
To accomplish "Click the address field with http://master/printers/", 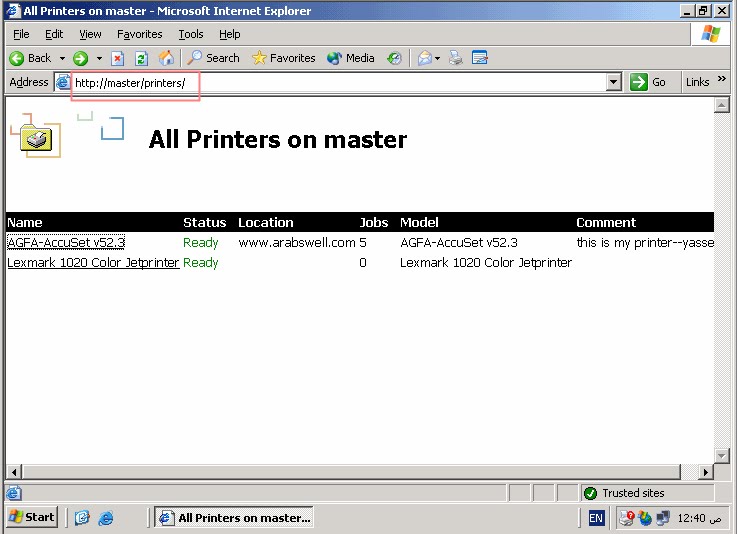I will tap(338, 83).
